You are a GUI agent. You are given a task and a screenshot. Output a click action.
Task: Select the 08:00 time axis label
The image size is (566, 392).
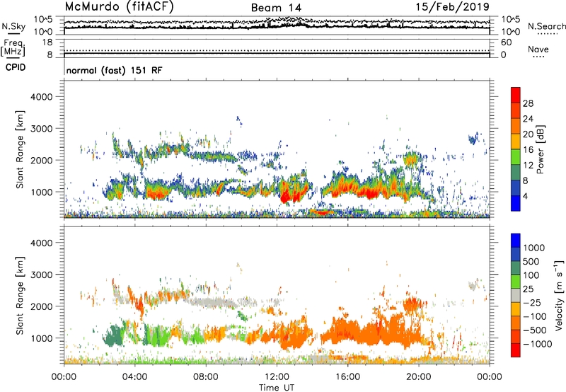point(206,377)
